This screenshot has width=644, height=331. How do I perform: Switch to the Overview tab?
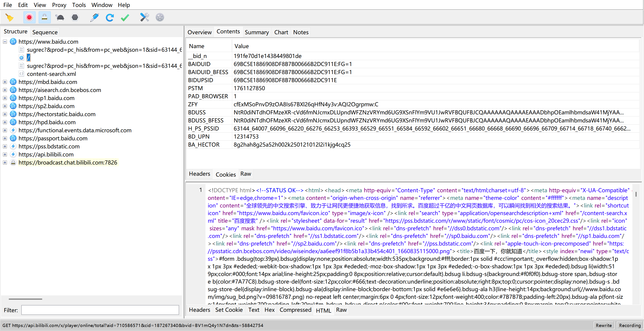pos(199,32)
